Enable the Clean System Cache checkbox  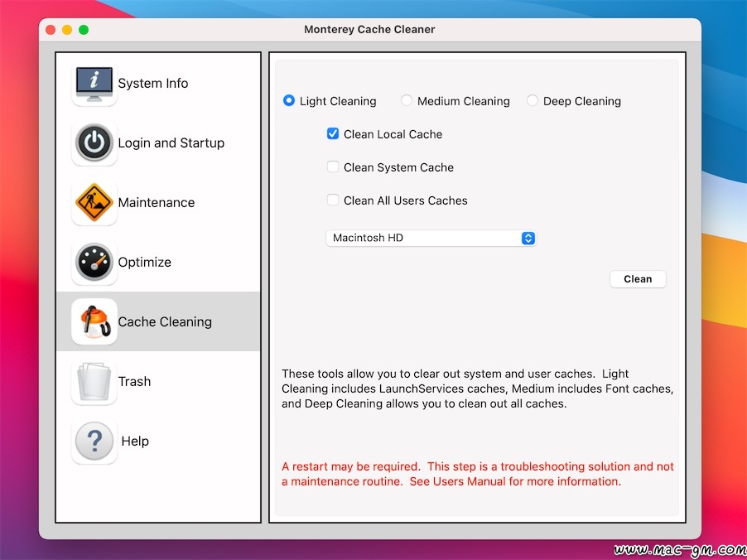pyautogui.click(x=333, y=167)
